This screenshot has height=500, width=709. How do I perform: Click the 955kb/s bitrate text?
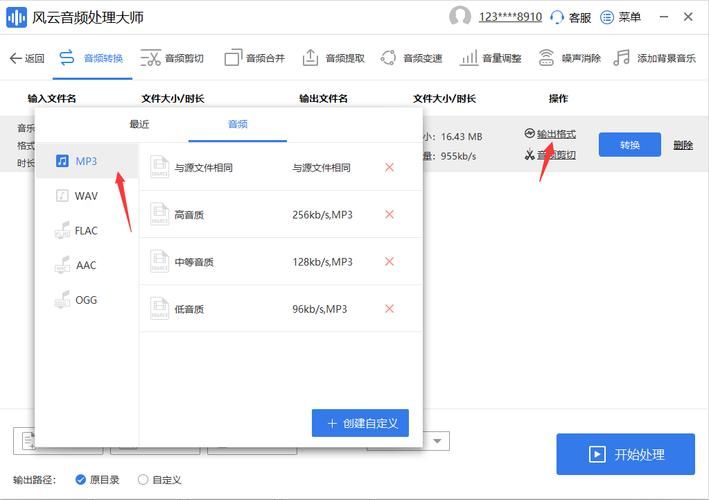[458, 156]
